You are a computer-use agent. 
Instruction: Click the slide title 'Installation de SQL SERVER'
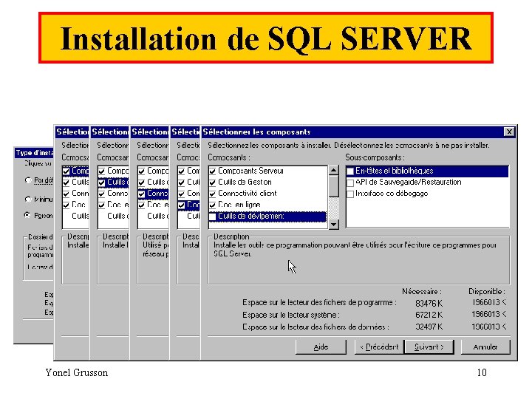[x=266, y=38]
